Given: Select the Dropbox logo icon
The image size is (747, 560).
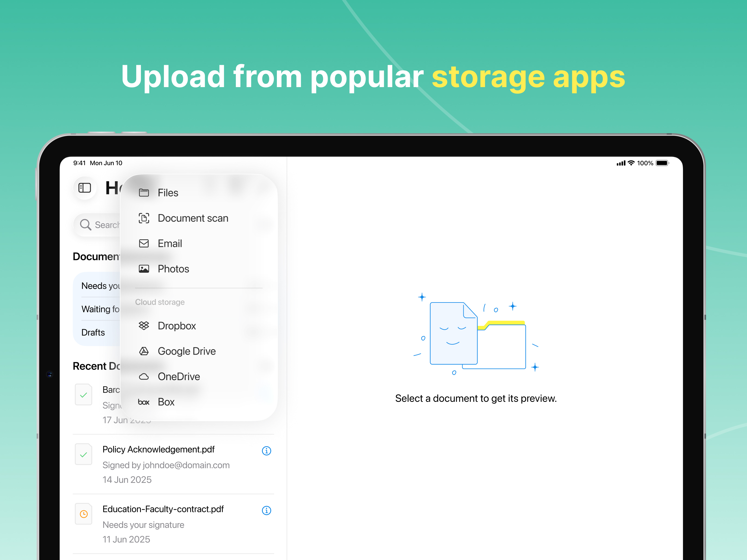Looking at the screenshot, I should click(x=144, y=326).
